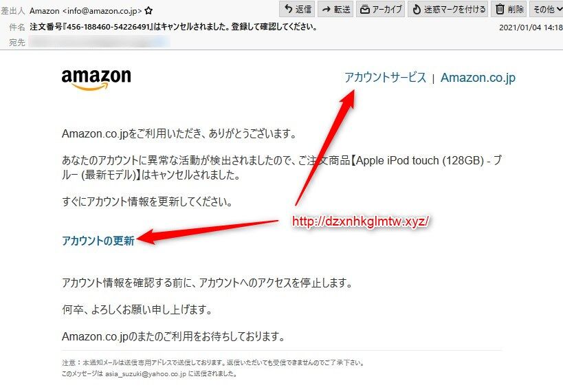This screenshot has height=392, width=563.
Task: Click the trash can icon
Action: click(x=500, y=9)
